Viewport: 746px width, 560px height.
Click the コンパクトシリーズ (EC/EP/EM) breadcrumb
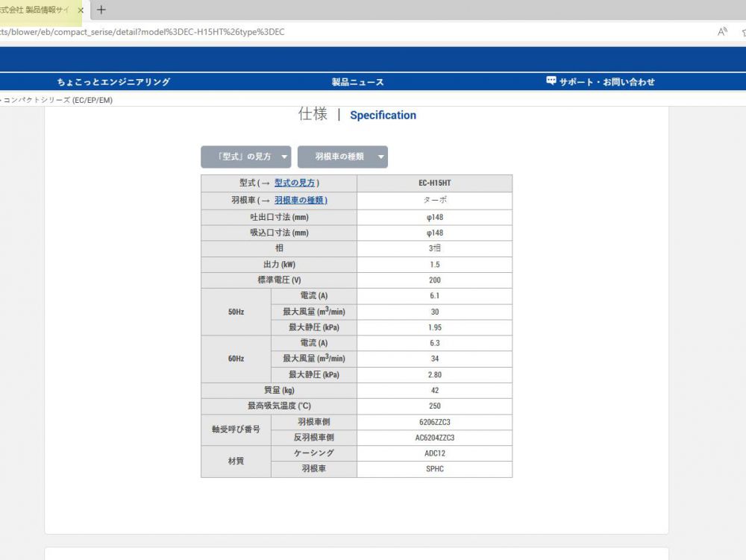[x=58, y=100]
